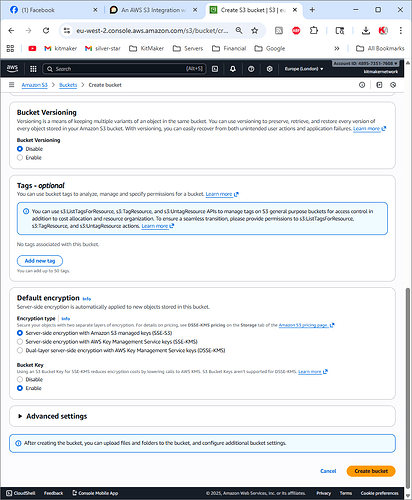The width and height of the screenshot is (412, 500).
Task: Switch to the Facebook browser tab
Action: tap(52, 10)
